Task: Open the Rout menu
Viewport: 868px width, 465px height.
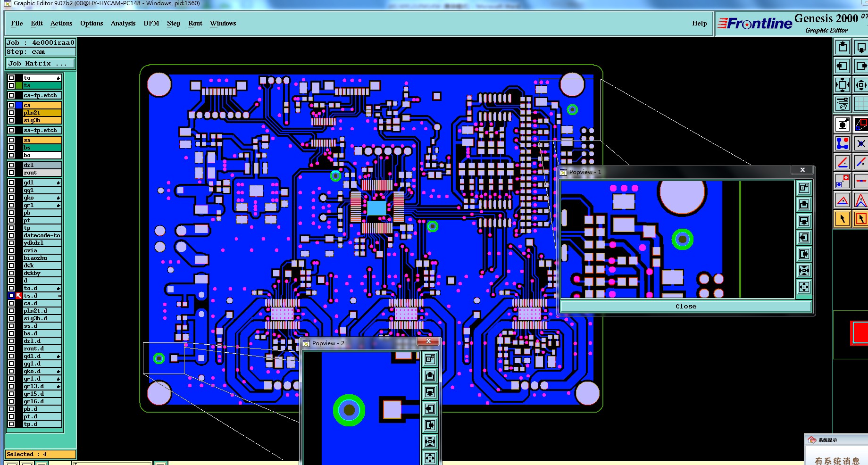Action: [x=195, y=23]
